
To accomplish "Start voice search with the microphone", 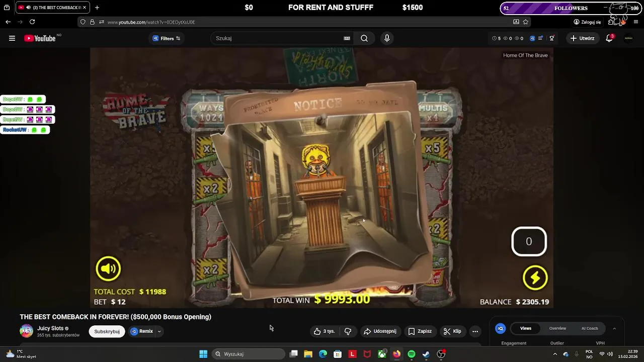I will (387, 38).
